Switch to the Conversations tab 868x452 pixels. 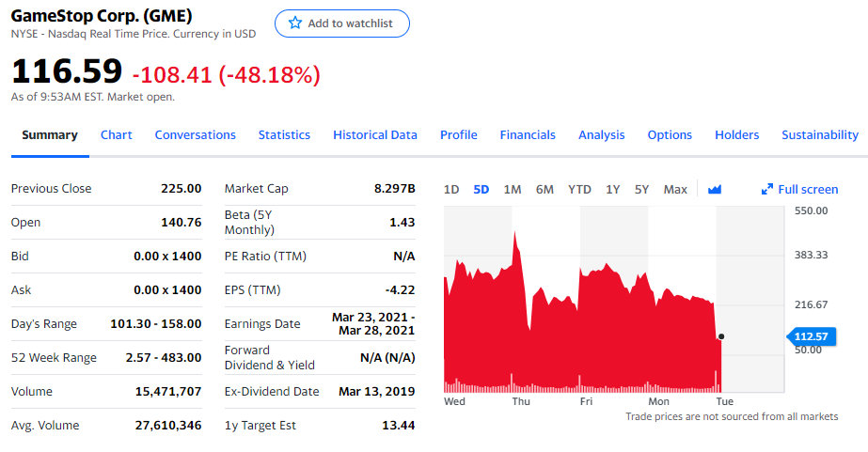[195, 135]
